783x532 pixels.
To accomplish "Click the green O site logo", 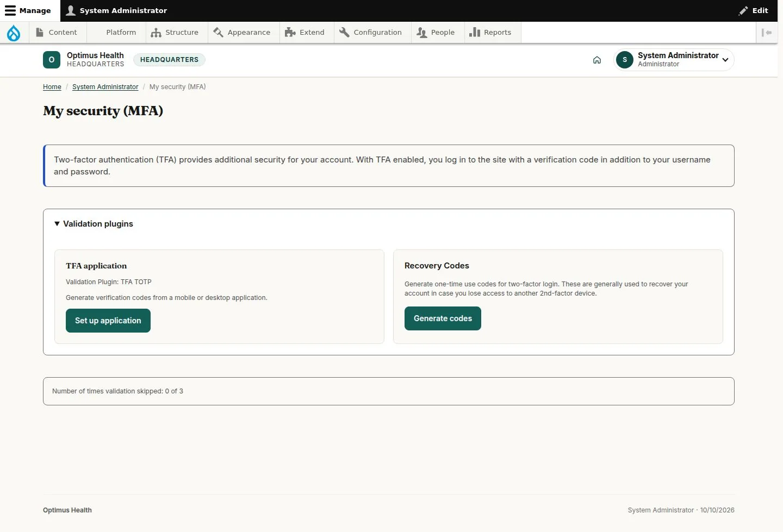I will tap(52, 60).
